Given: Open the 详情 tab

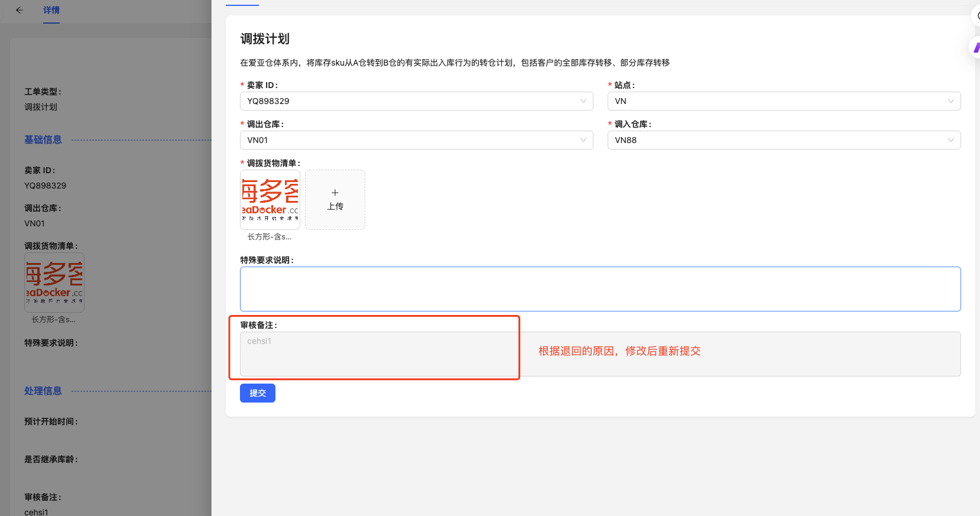Looking at the screenshot, I should tap(51, 10).
